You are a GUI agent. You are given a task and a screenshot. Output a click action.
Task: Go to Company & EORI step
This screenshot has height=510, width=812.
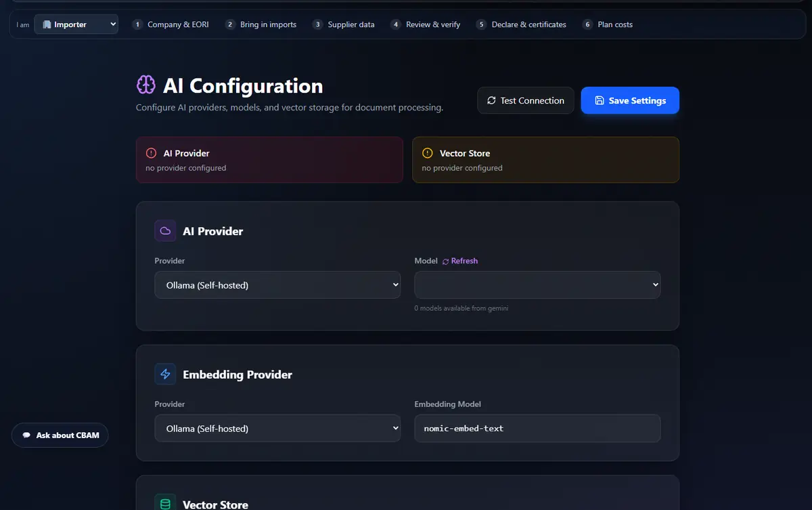click(x=171, y=24)
